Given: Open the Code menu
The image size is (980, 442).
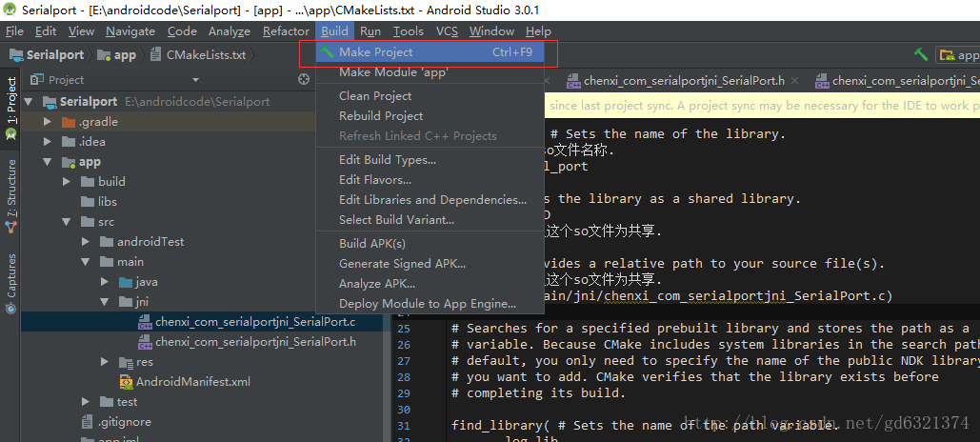Looking at the screenshot, I should (183, 31).
